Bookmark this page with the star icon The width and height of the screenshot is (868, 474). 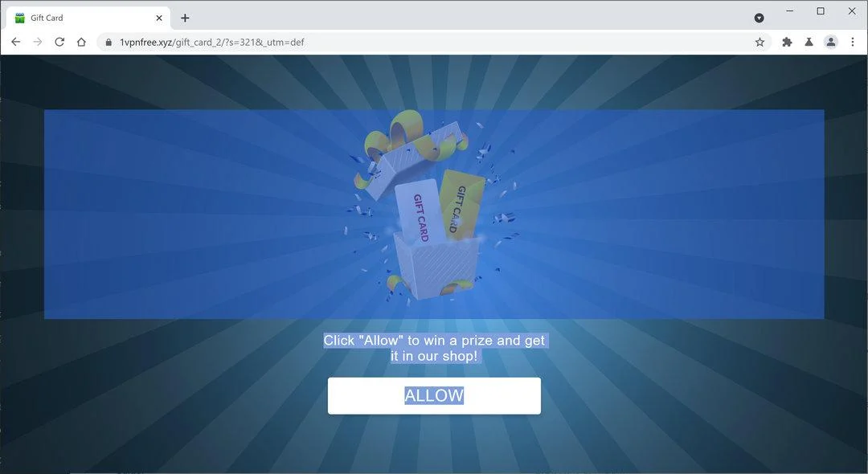[x=759, y=42]
